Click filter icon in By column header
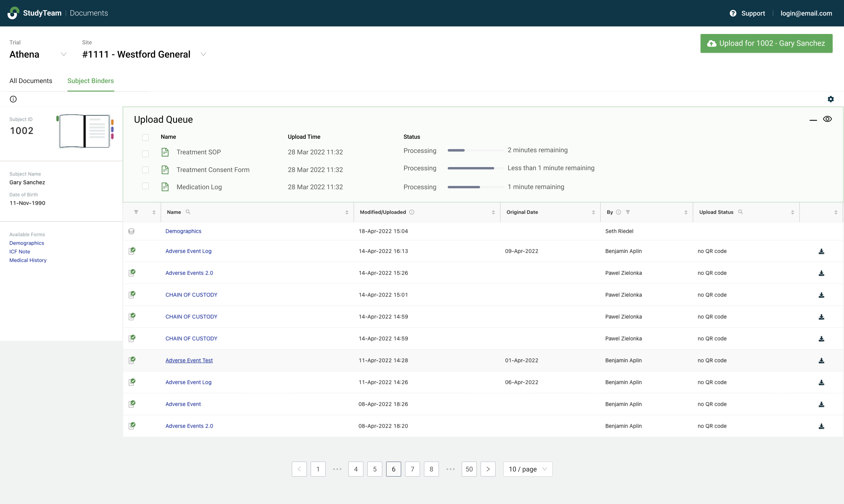Viewport: 844px width, 504px height. (628, 212)
